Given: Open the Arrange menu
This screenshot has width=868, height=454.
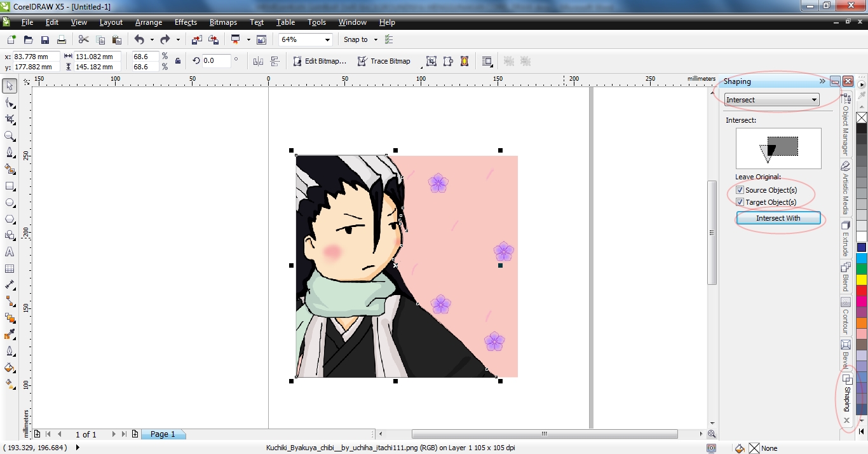Looking at the screenshot, I should click(x=149, y=22).
